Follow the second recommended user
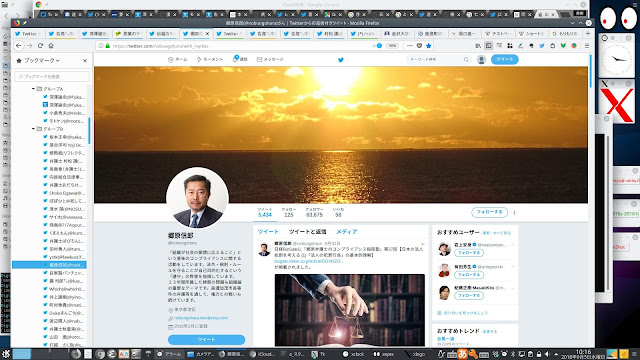This screenshot has width=640, height=360. [469, 275]
